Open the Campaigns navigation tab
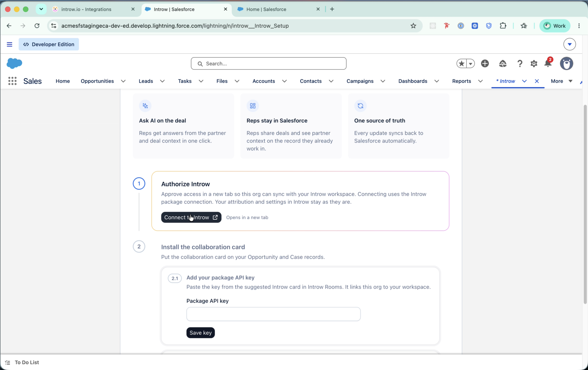588x370 pixels. pos(360,81)
